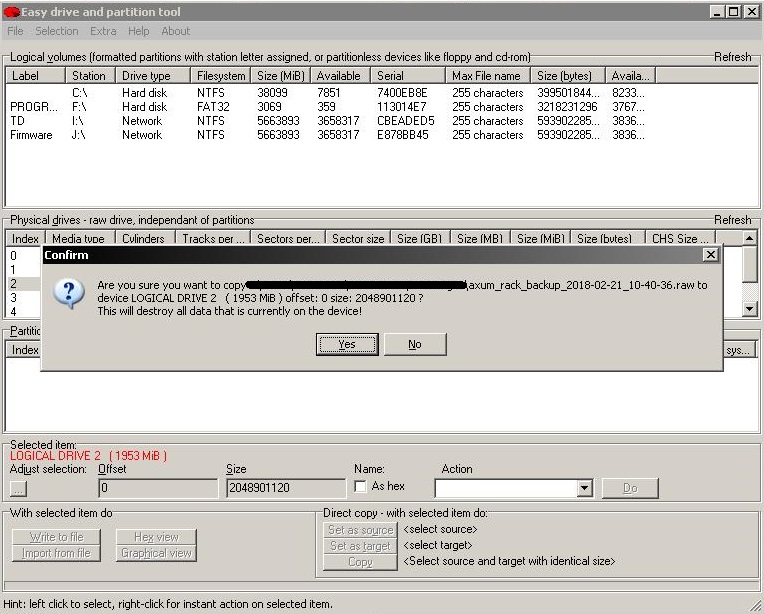This screenshot has width=764, height=614.
Task: Click the Size input field
Action: [x=285, y=488]
